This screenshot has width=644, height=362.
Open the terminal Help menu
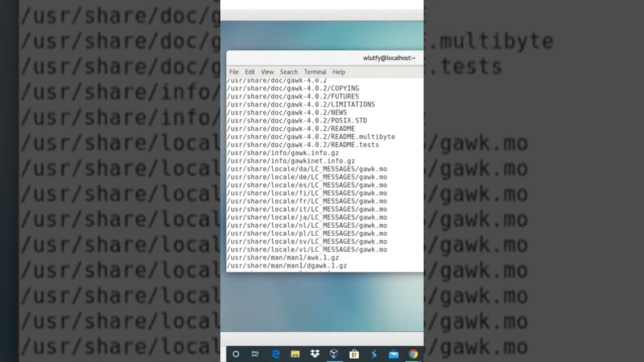click(339, 72)
